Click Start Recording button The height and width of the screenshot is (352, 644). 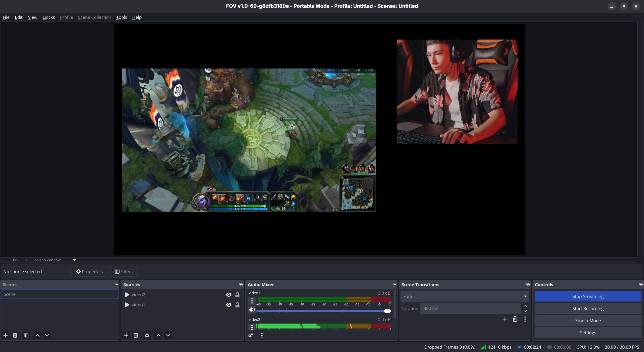pyautogui.click(x=588, y=309)
